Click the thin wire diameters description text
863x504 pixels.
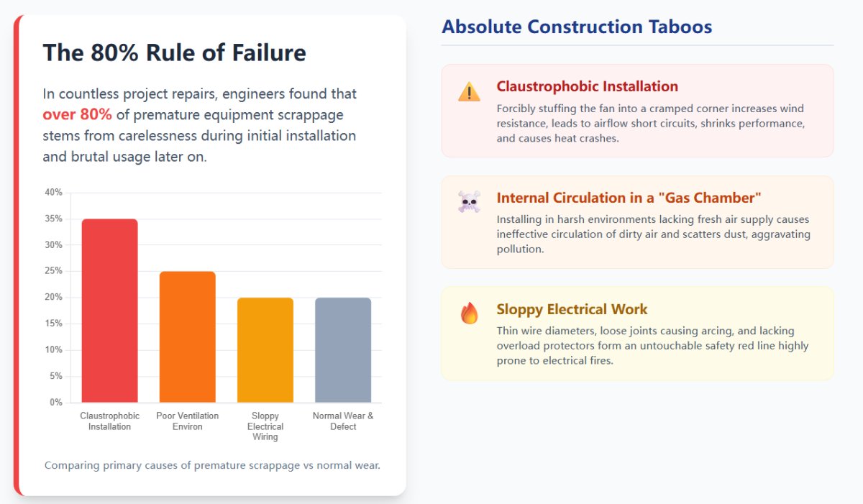pos(652,346)
